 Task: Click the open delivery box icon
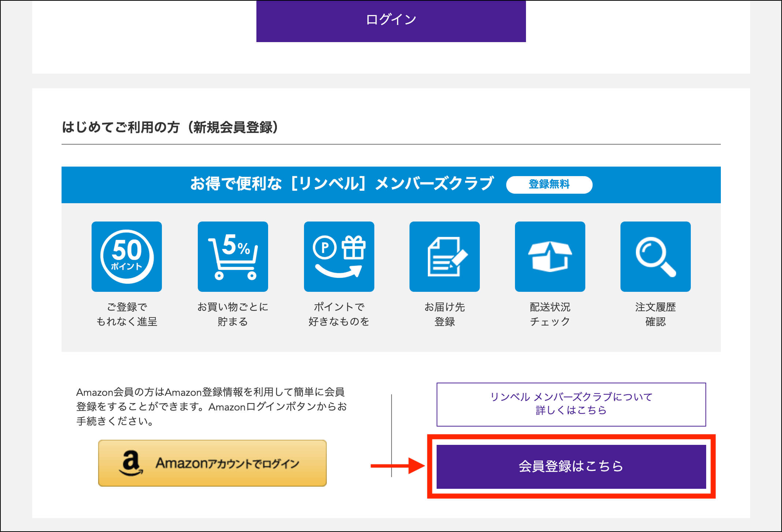pos(550,257)
